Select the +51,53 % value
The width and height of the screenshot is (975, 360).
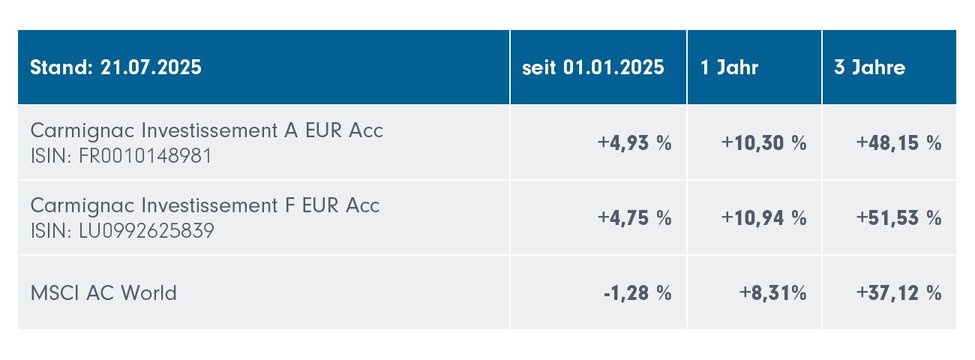point(899,218)
